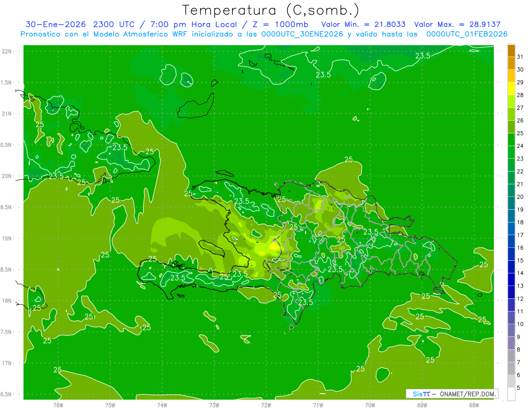This screenshot has width=532, height=411.
Task: Click the '73W' longitude axis label
Action: (x=214, y=405)
